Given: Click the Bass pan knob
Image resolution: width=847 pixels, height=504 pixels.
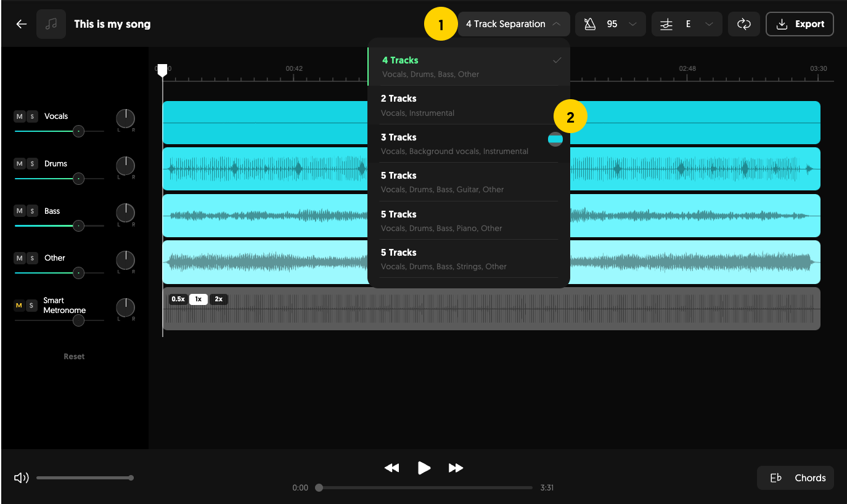Looking at the screenshot, I should pos(125,213).
